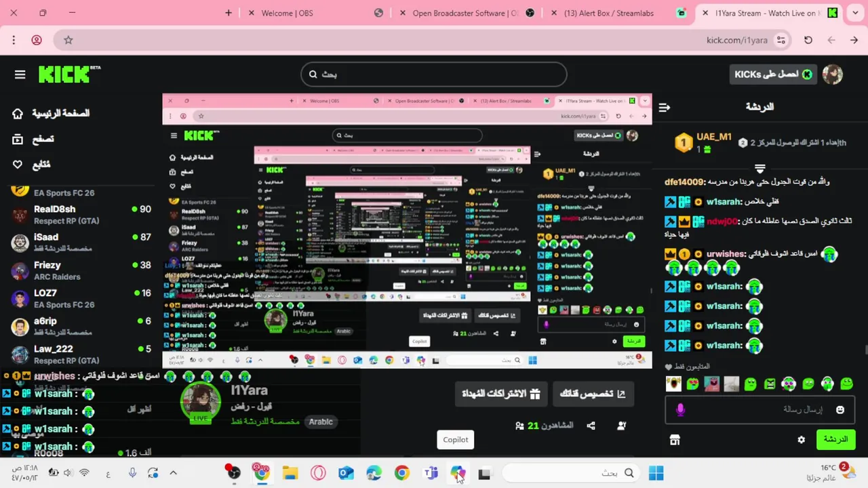868x488 pixels.
Task: Open site settings icon in address bar
Action: [781, 40]
